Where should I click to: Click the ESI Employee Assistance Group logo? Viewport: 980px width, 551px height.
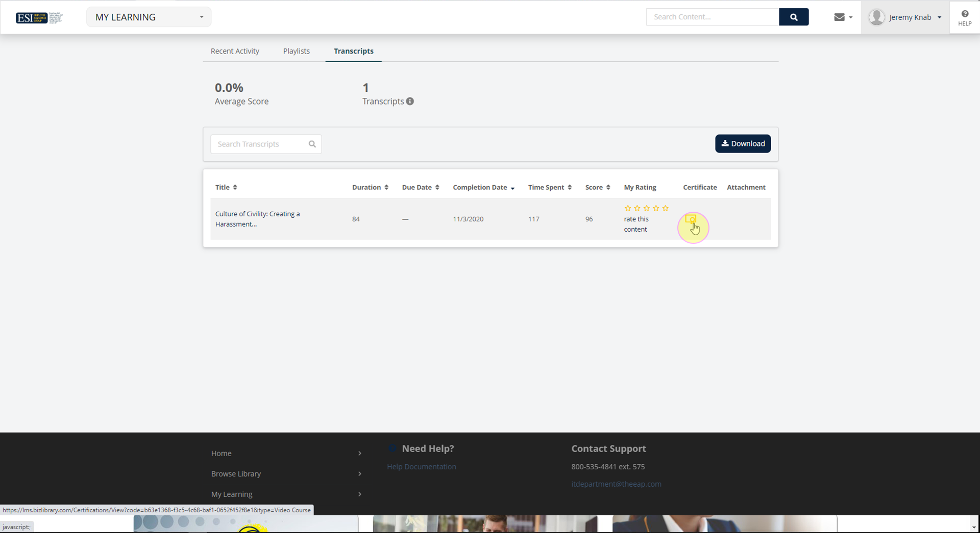[32, 17]
